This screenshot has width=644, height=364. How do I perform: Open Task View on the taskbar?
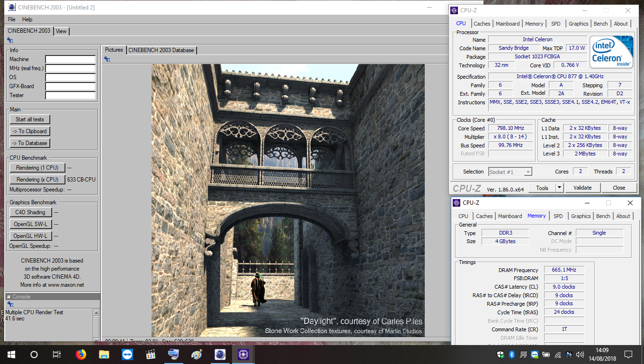point(56,354)
